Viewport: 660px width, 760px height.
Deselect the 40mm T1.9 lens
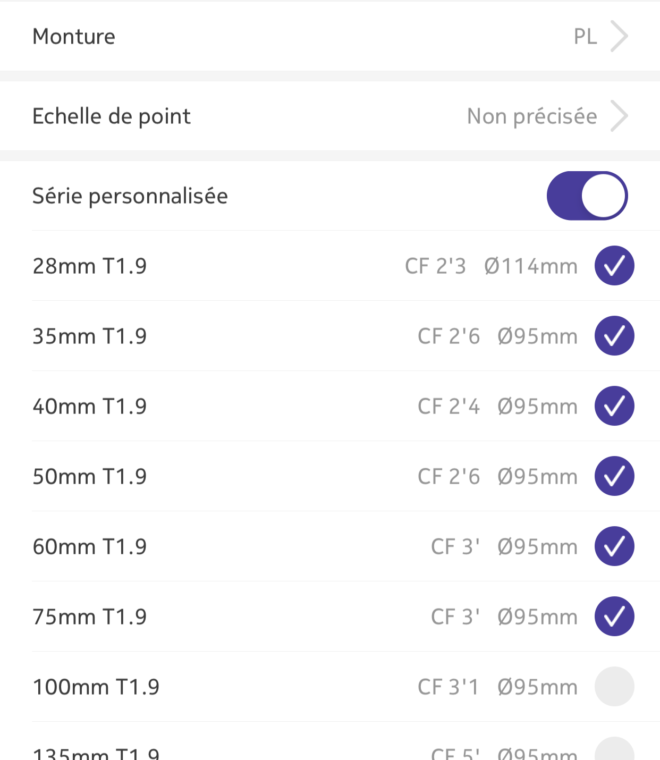614,406
